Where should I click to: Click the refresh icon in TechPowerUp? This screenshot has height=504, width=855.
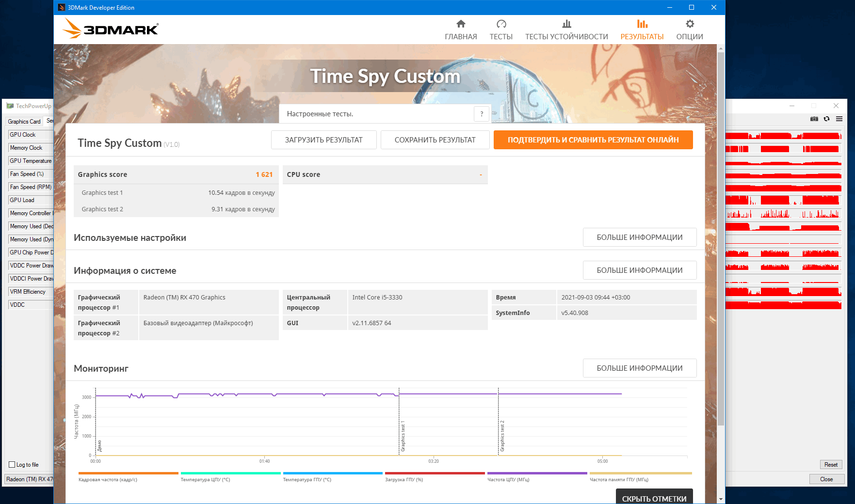[x=827, y=119]
